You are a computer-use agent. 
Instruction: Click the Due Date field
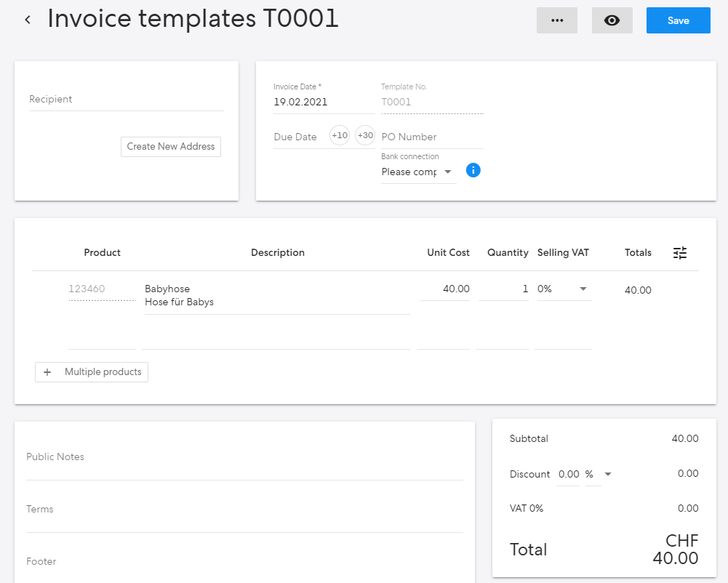(299, 137)
